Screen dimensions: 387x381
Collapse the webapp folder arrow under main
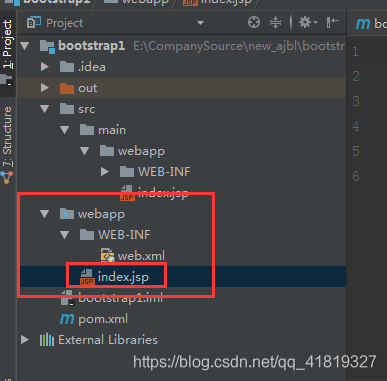(x=85, y=151)
